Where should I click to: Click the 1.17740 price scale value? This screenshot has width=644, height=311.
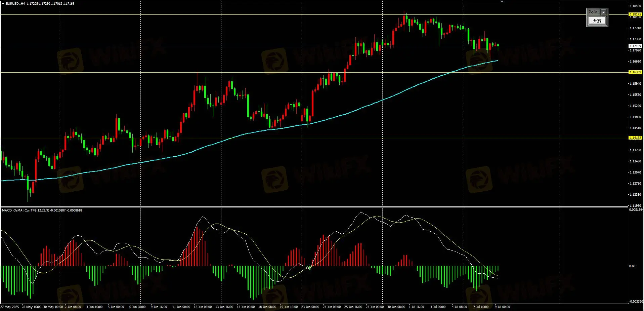(x=635, y=28)
